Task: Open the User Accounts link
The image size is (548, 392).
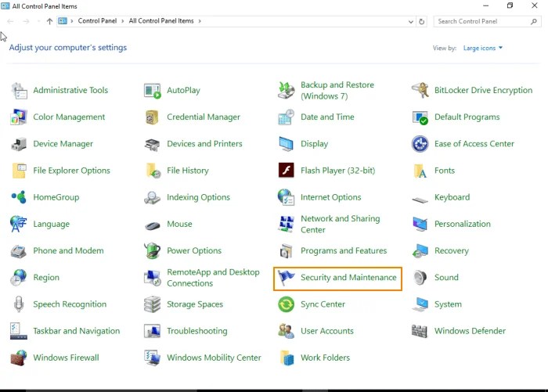Action: coord(326,331)
